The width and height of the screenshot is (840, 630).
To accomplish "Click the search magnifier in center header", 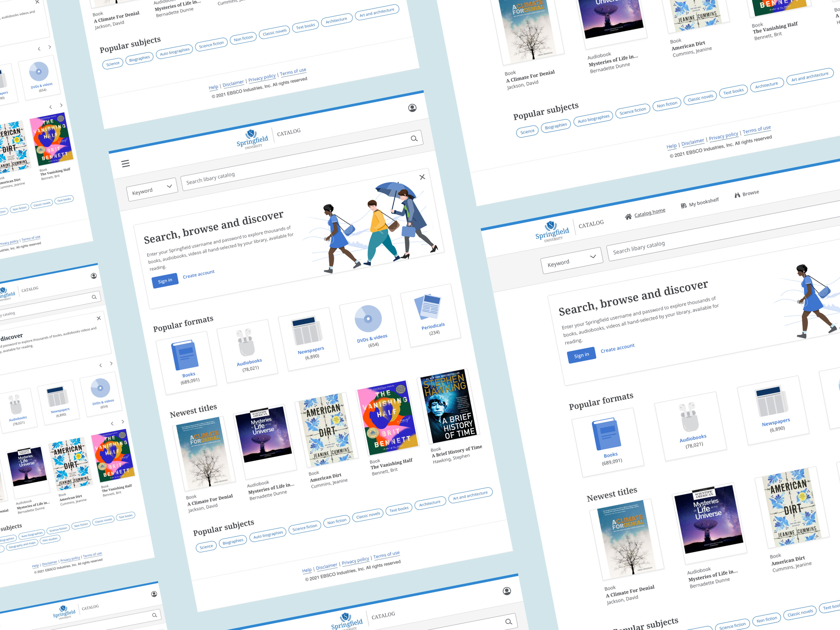I will (414, 139).
